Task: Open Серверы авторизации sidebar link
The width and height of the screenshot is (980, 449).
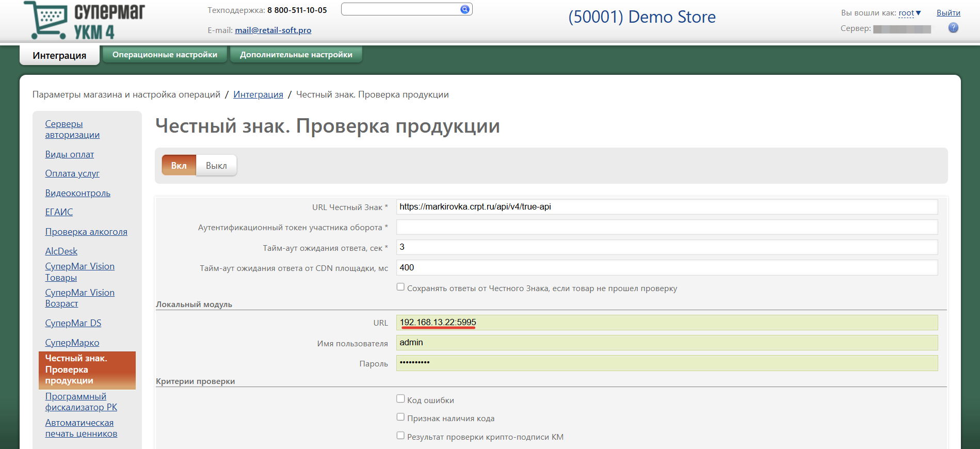Action: pos(72,130)
